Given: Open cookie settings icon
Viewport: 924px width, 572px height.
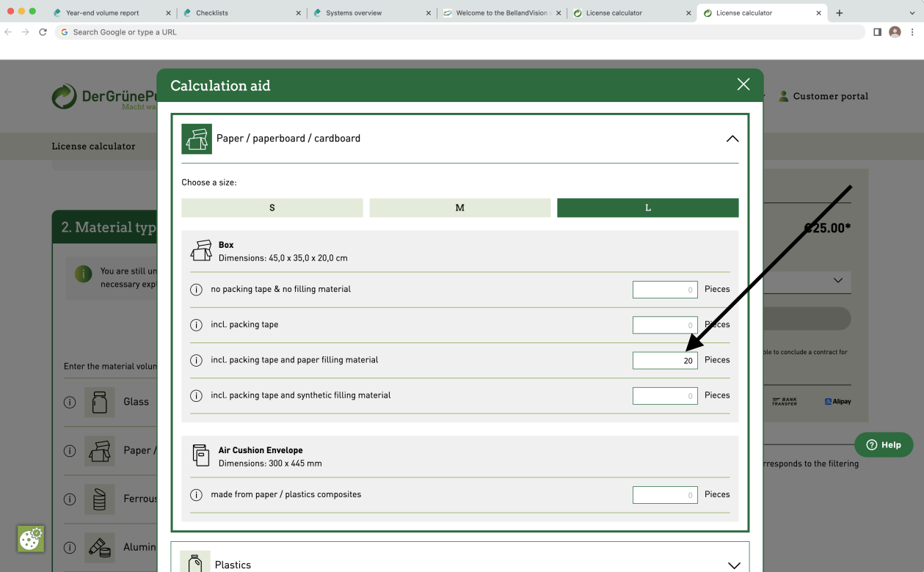Looking at the screenshot, I should pyautogui.click(x=31, y=539).
